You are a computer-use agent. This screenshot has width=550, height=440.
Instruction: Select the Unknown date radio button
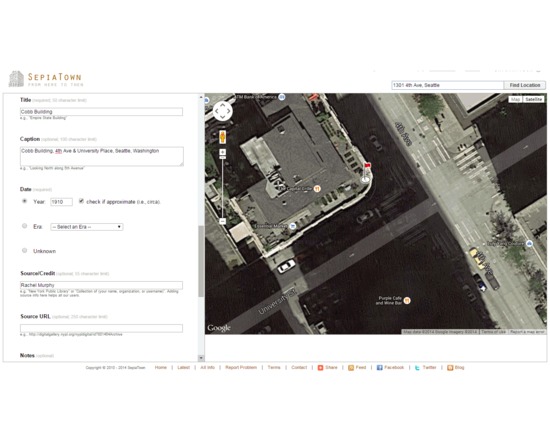click(25, 251)
